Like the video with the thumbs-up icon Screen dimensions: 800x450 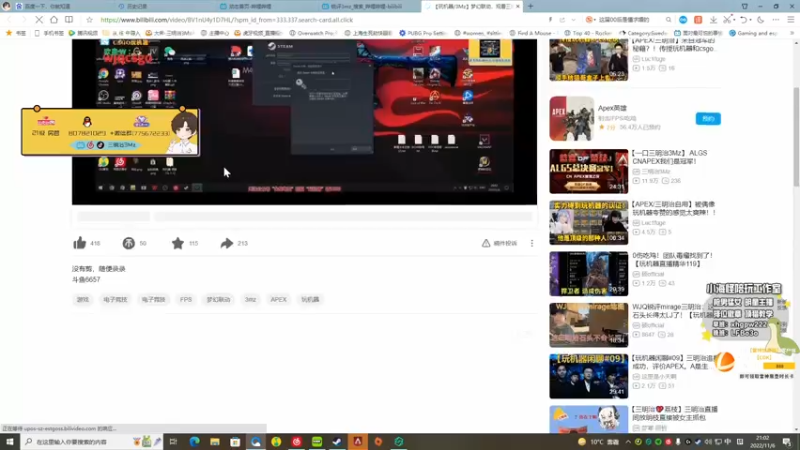pyautogui.click(x=80, y=243)
